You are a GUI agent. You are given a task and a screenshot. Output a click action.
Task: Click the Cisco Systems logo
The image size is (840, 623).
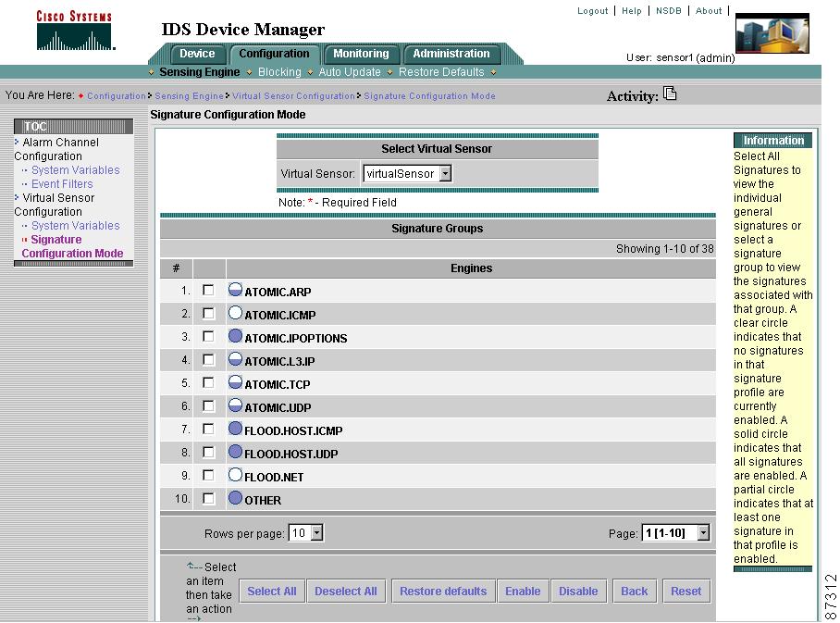pos(75,31)
